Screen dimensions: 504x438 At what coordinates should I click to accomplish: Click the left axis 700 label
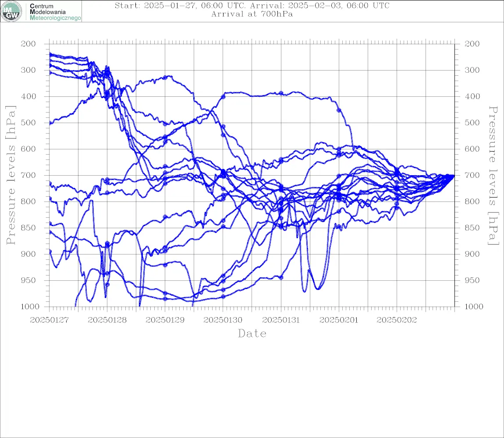click(28, 176)
